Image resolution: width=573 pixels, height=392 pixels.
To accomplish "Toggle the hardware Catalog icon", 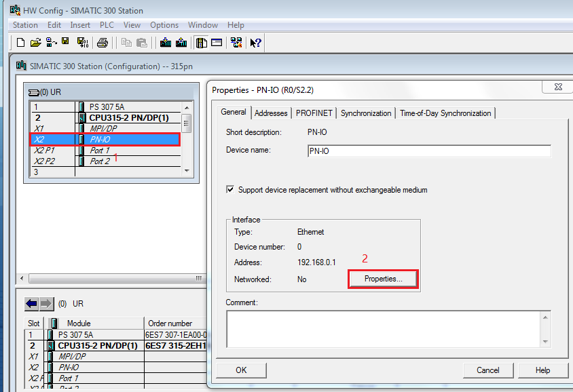I will (202, 43).
